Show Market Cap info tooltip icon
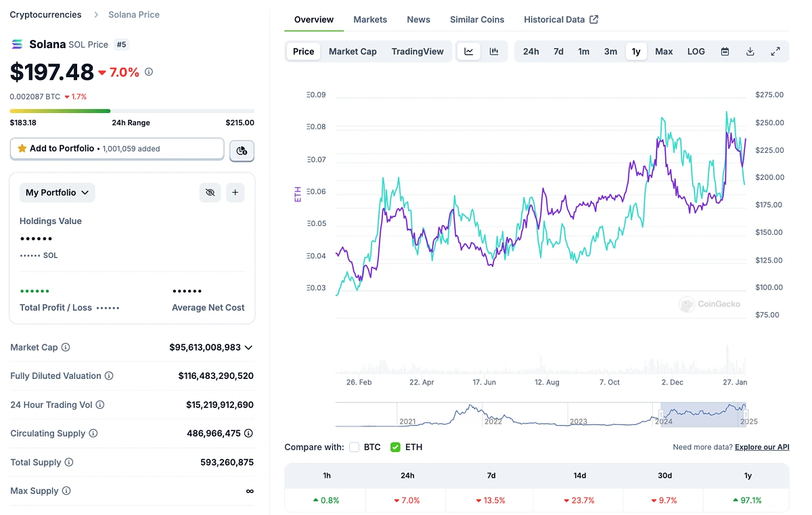This screenshot has height=515, width=812. (x=66, y=347)
